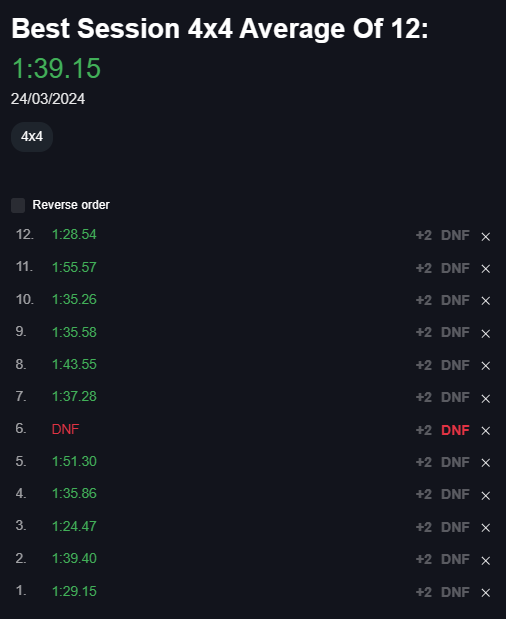This screenshot has height=619, width=506.
Task: Apply +2 to the 1:39.40 solve
Action: (x=424, y=559)
